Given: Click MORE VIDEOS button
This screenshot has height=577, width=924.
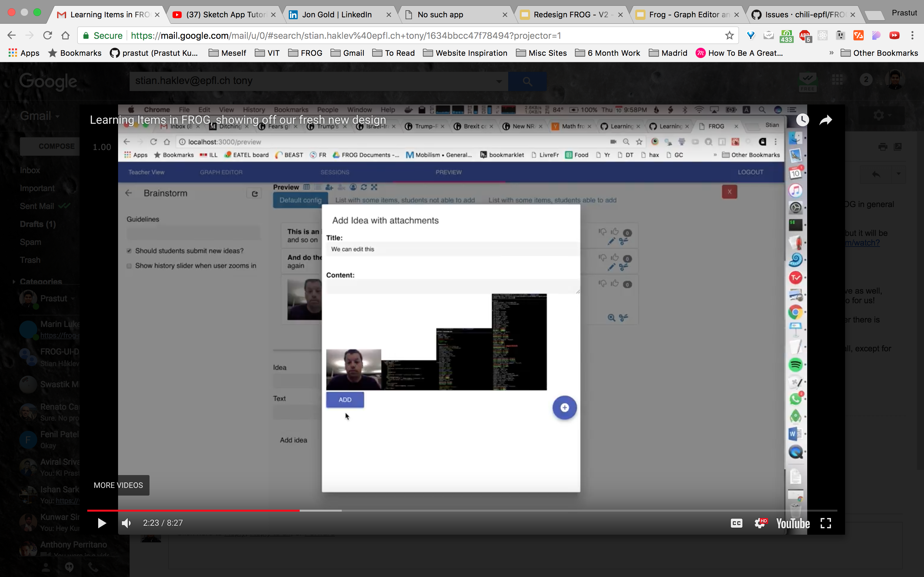Looking at the screenshot, I should (x=118, y=485).
